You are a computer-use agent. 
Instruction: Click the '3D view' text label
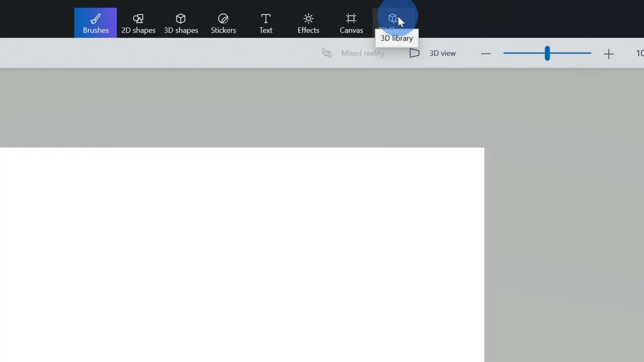(442, 53)
